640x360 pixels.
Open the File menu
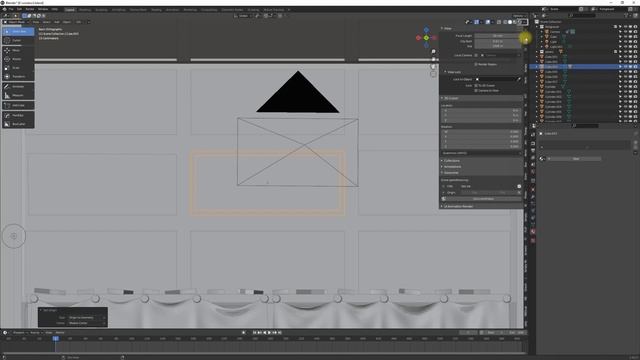pyautogui.click(x=11, y=9)
